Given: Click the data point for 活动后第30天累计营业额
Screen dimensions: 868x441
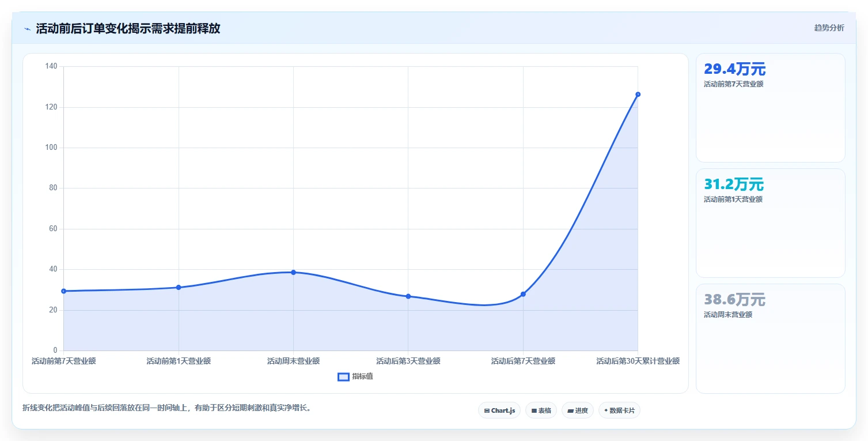Looking at the screenshot, I should [x=638, y=94].
